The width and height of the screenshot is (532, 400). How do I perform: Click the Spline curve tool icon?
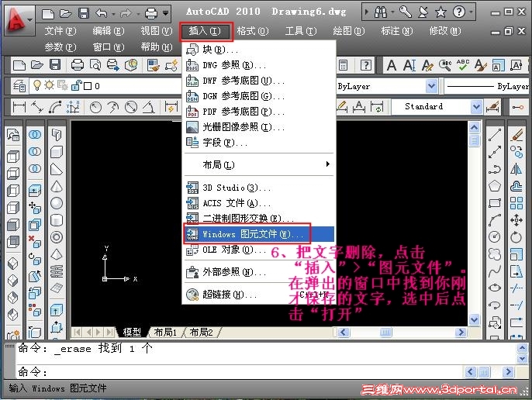[494, 271]
